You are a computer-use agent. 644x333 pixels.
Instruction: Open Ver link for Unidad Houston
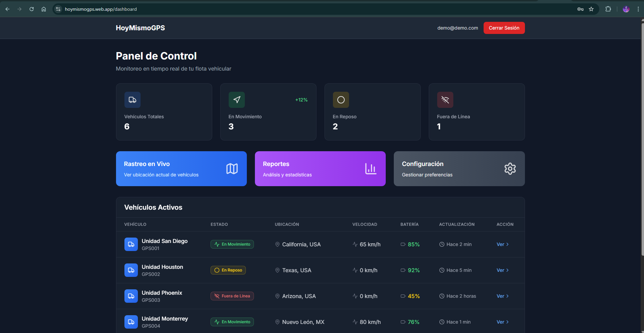[x=502, y=270]
